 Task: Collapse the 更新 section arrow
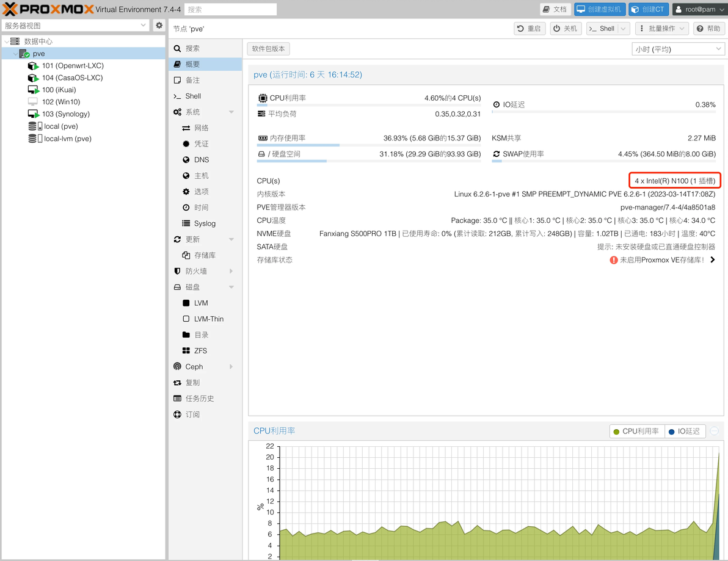pos(231,239)
